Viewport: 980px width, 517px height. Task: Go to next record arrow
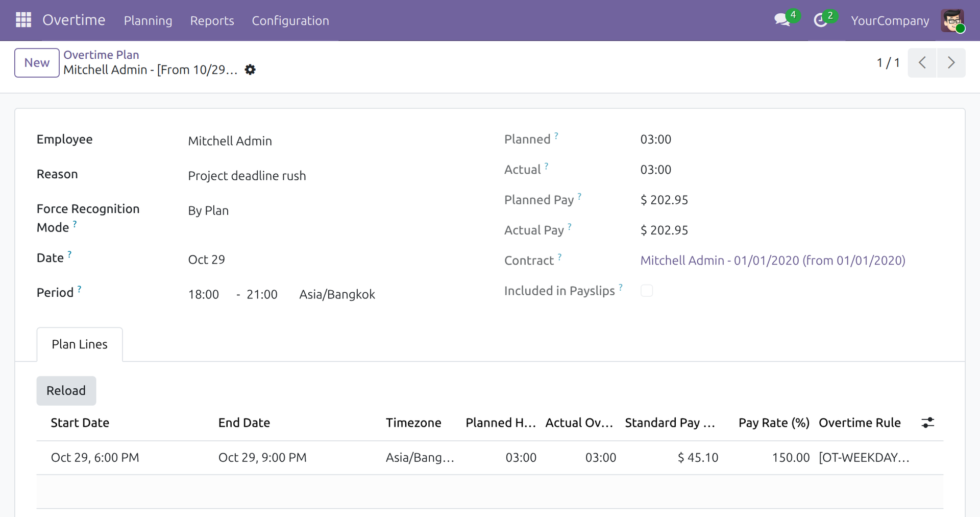951,63
